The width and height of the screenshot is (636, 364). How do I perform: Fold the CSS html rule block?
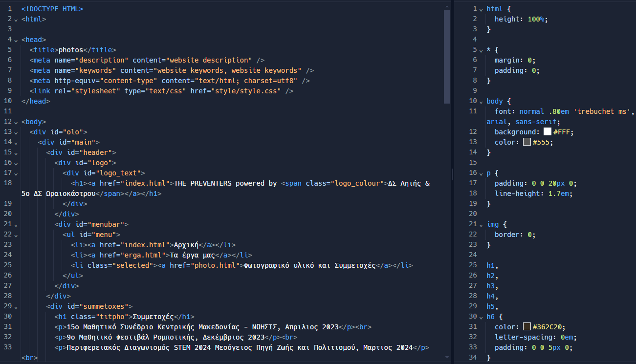coord(481,9)
